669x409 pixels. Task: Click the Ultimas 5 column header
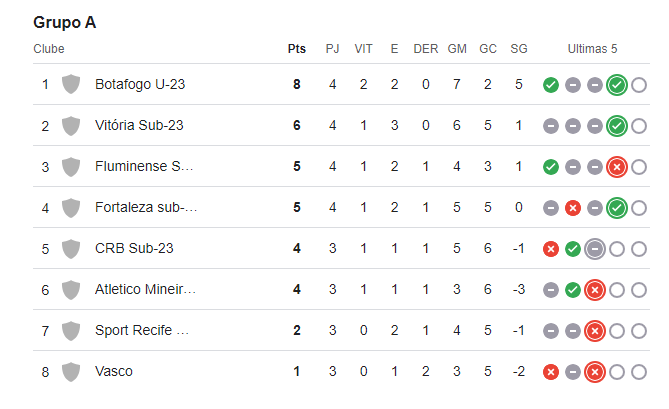tap(592, 49)
